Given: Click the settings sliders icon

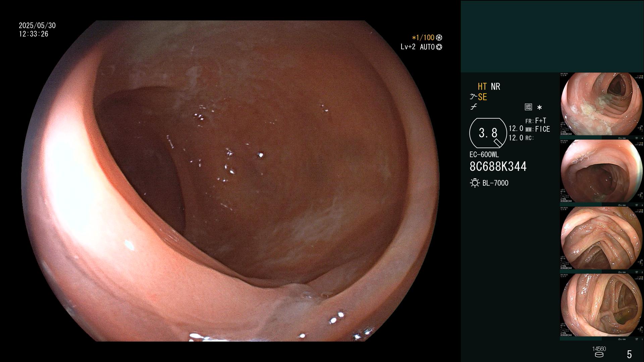Looking at the screenshot, I should 528,107.
